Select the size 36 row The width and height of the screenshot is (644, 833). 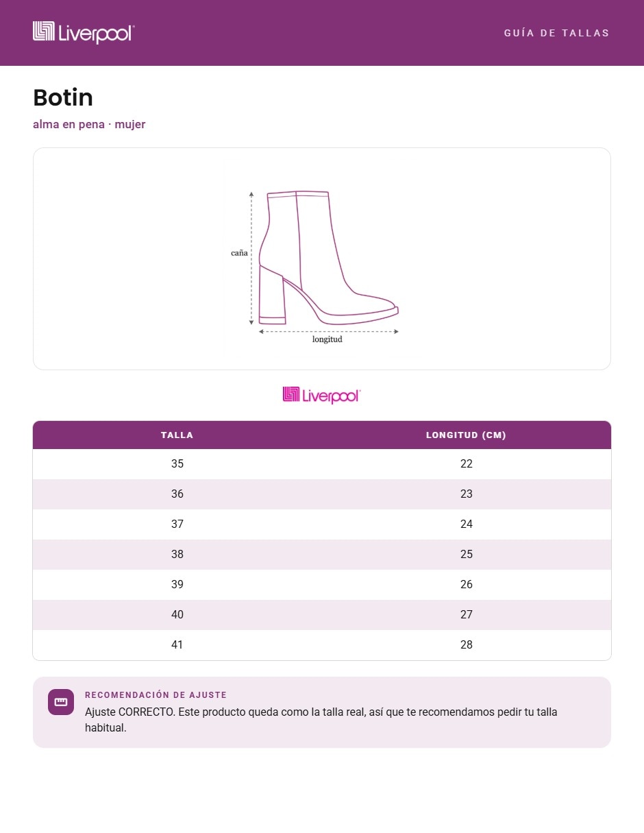pyautogui.click(x=322, y=494)
